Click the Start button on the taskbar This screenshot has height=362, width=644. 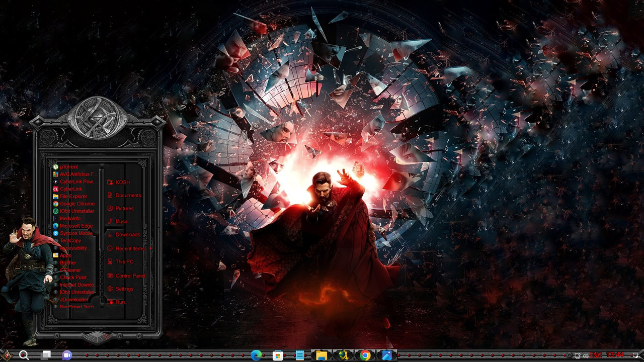click(x=6, y=355)
